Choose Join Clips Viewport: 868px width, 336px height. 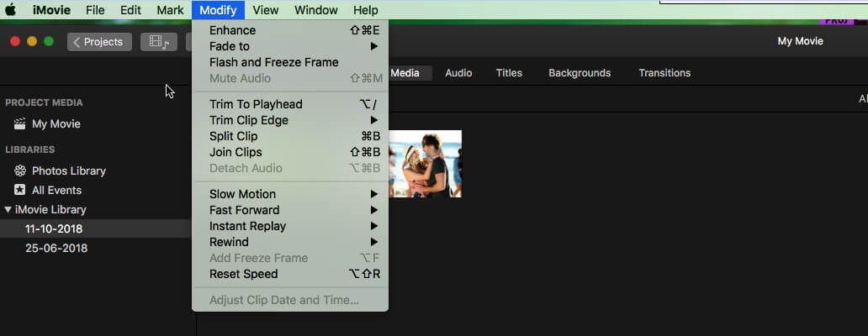tap(290, 153)
